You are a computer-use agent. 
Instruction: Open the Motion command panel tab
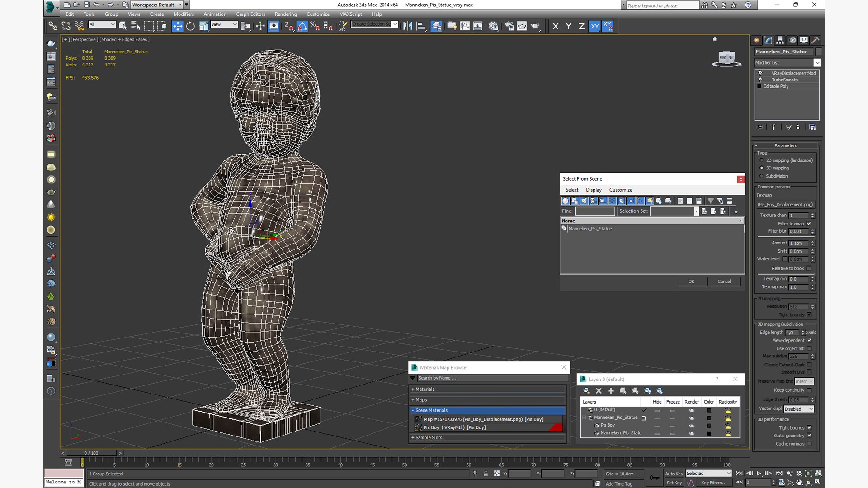pyautogui.click(x=793, y=40)
